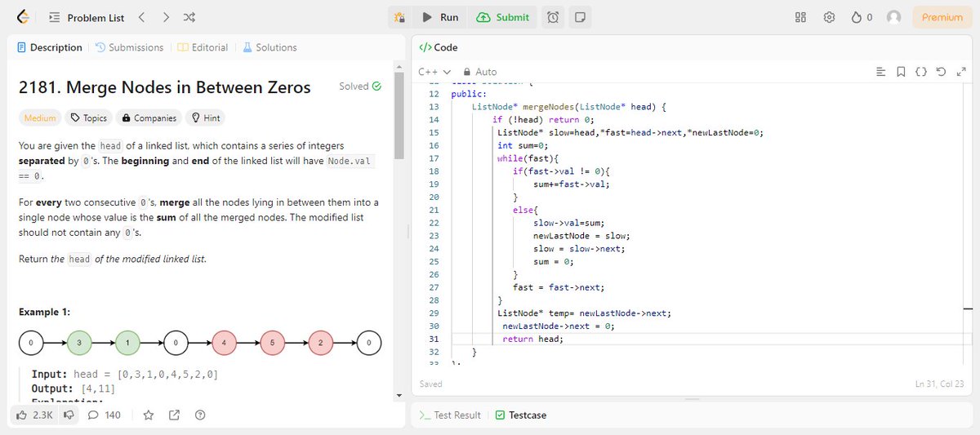Click the bookmark icon in editor toolbar
Viewport: 980px width, 435px height.
[901, 72]
